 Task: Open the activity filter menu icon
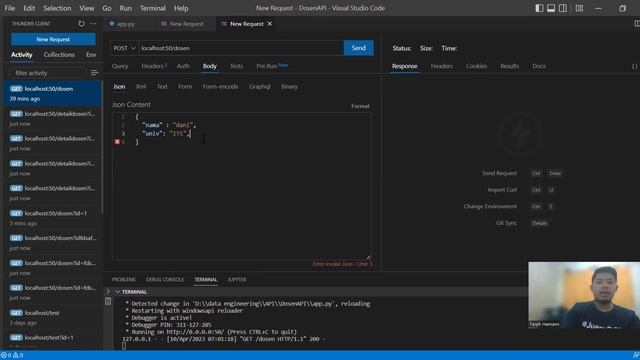click(x=94, y=73)
